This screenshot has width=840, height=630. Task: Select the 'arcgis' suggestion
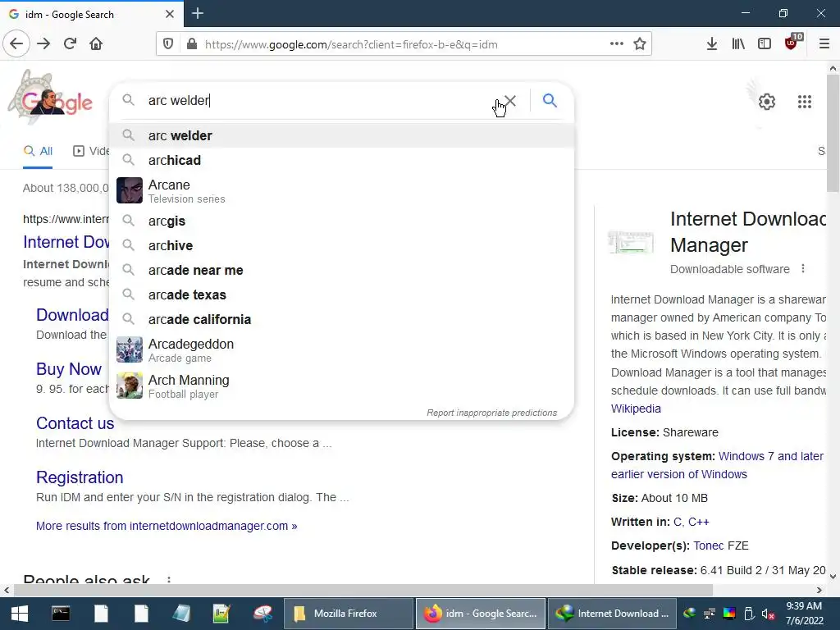(341, 221)
